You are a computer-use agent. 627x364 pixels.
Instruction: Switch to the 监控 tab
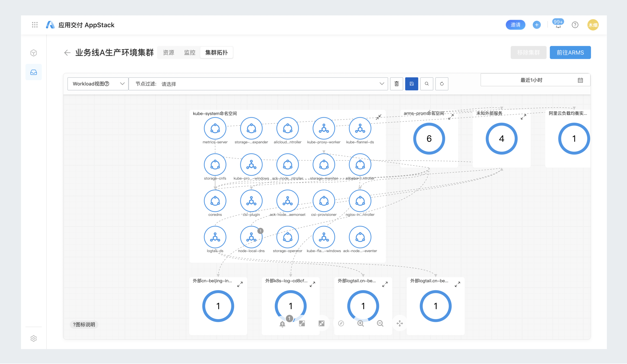click(x=190, y=53)
